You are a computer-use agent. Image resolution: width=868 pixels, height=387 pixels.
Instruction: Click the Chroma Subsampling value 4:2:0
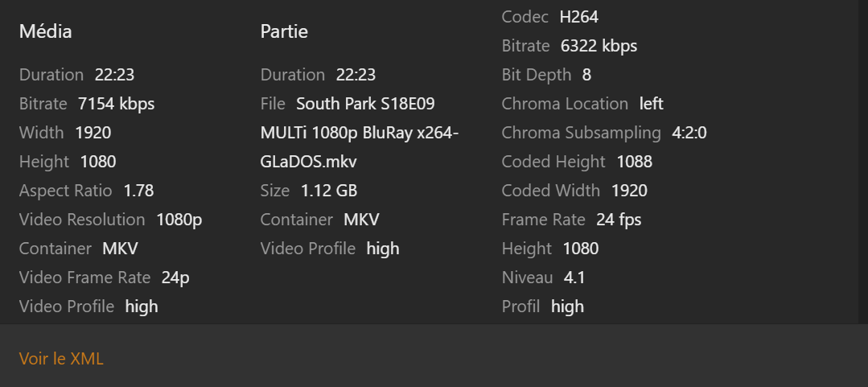(x=689, y=133)
